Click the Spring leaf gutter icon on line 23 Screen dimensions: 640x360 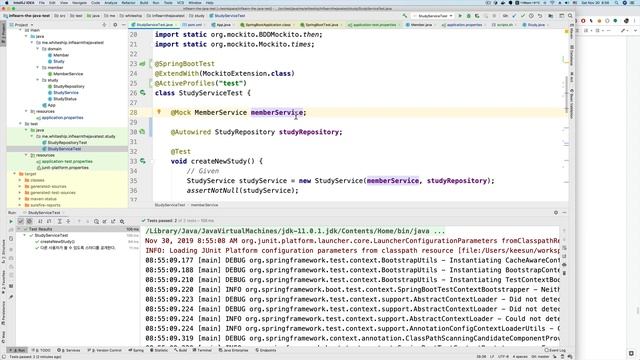[x=143, y=64]
